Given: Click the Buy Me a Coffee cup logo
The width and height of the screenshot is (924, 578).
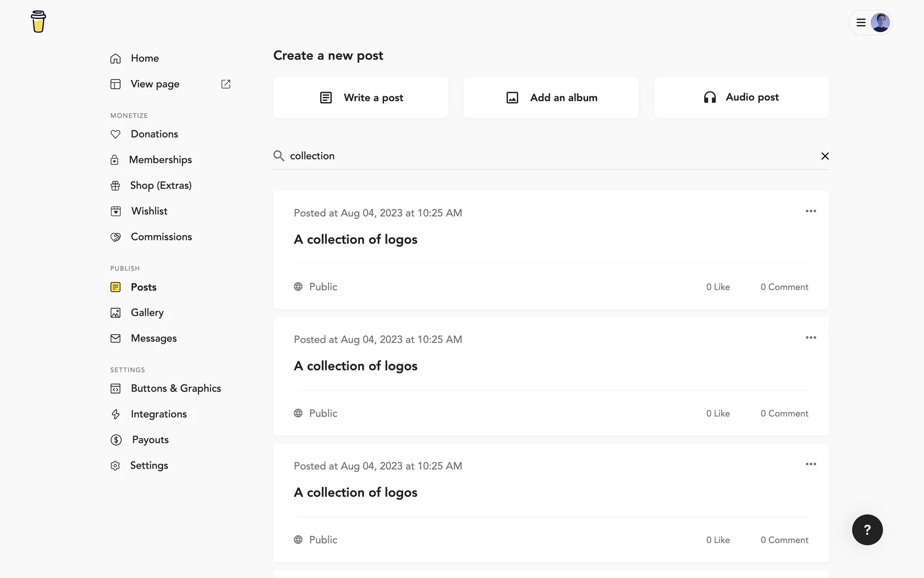Looking at the screenshot, I should [38, 22].
